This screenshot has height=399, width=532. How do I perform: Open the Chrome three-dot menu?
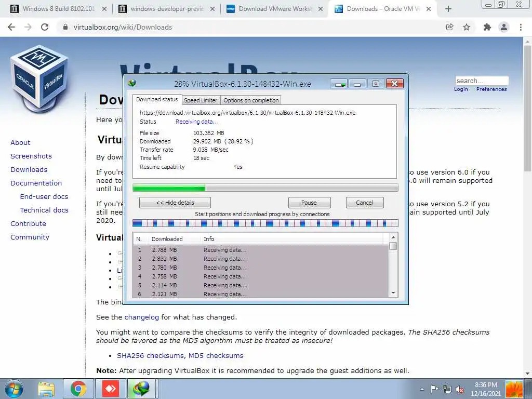[521, 27]
